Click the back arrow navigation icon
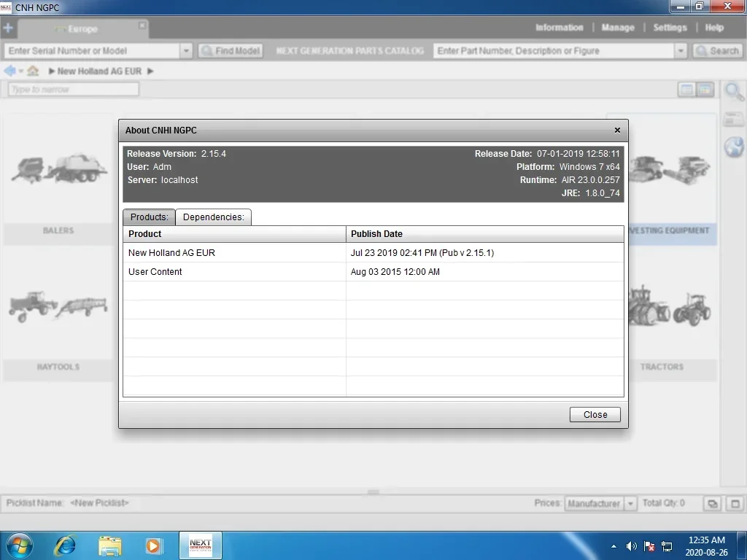 click(9, 71)
